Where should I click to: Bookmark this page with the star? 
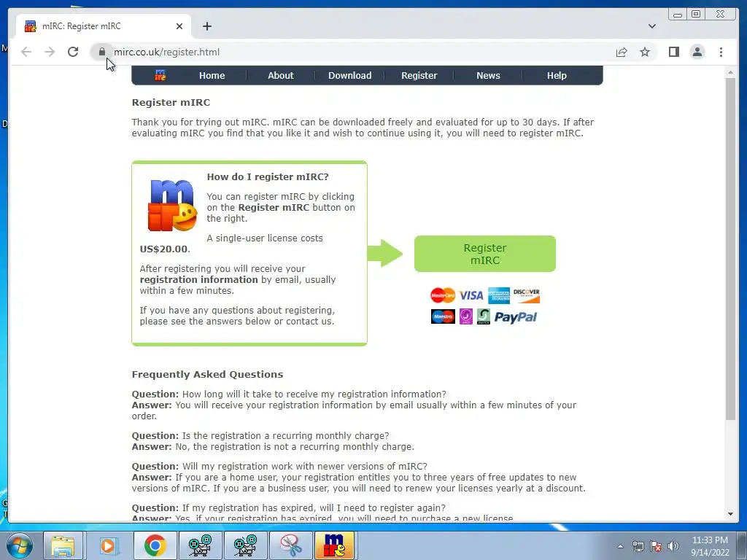(645, 52)
